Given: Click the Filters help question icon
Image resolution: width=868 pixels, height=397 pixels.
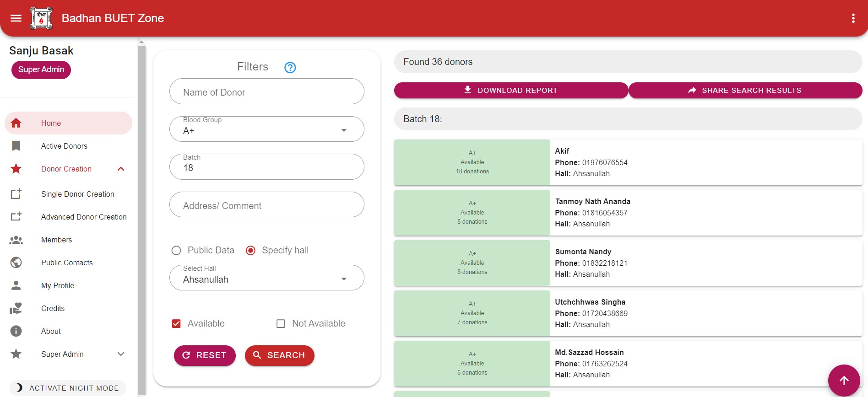Looking at the screenshot, I should click(x=290, y=68).
